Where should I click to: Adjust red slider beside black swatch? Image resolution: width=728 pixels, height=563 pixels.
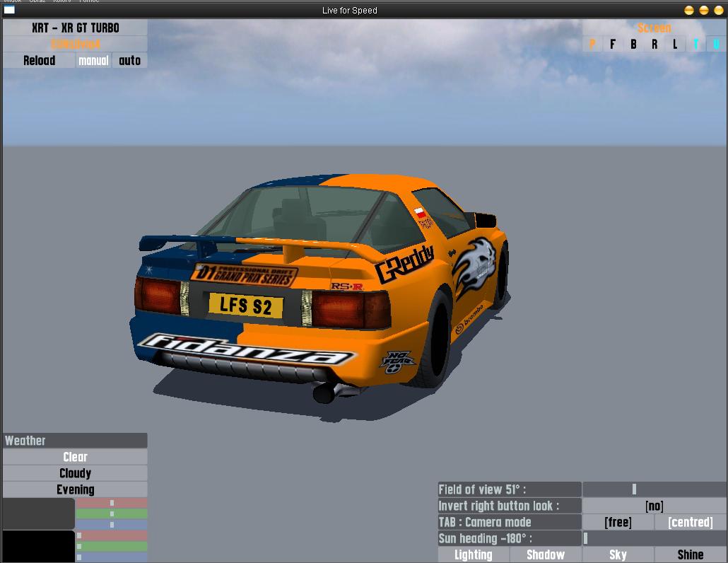112,535
